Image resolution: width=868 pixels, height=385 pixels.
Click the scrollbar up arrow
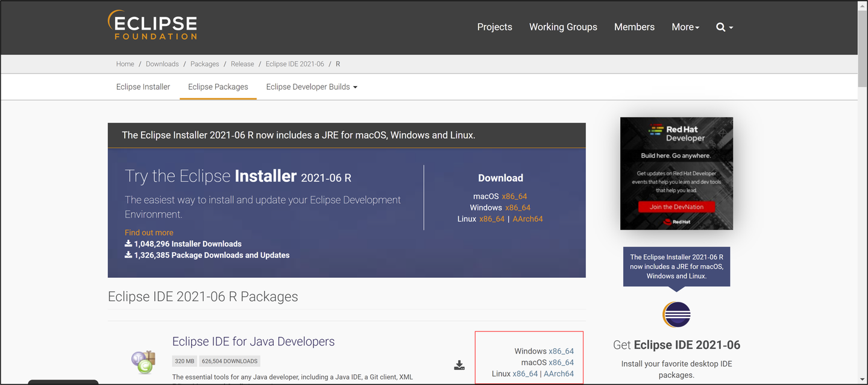point(863,4)
